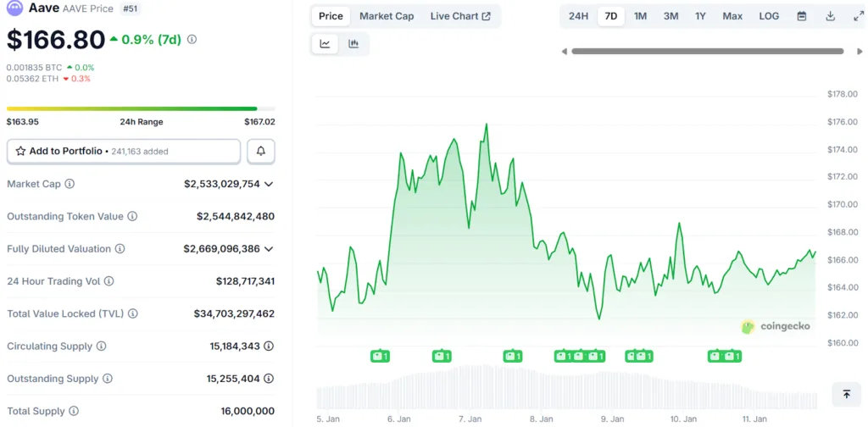Show Total Supply info icon
Viewport: 868px width, 427px height.
[74, 412]
